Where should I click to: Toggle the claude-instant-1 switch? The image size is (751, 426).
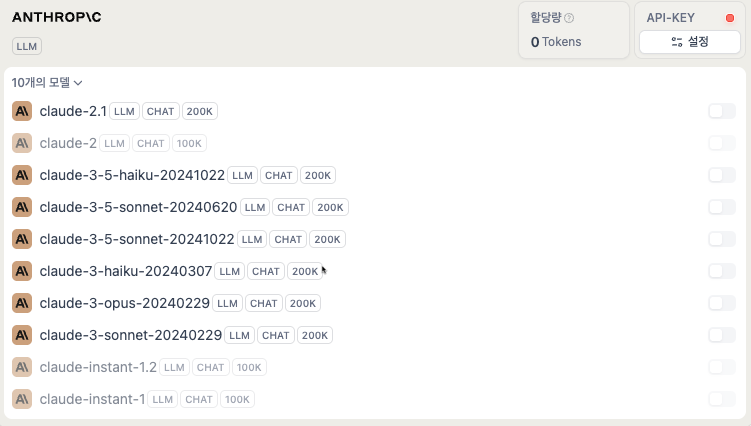[x=722, y=399]
